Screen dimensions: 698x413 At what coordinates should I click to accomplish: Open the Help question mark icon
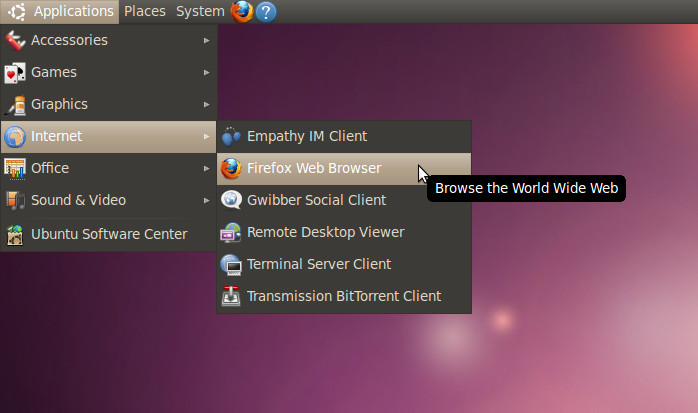tap(266, 12)
